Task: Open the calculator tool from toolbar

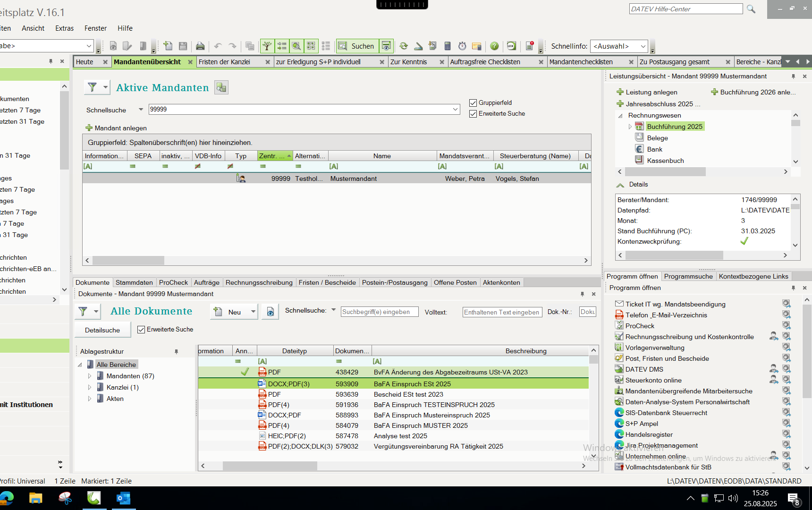Action: pyautogui.click(x=448, y=46)
